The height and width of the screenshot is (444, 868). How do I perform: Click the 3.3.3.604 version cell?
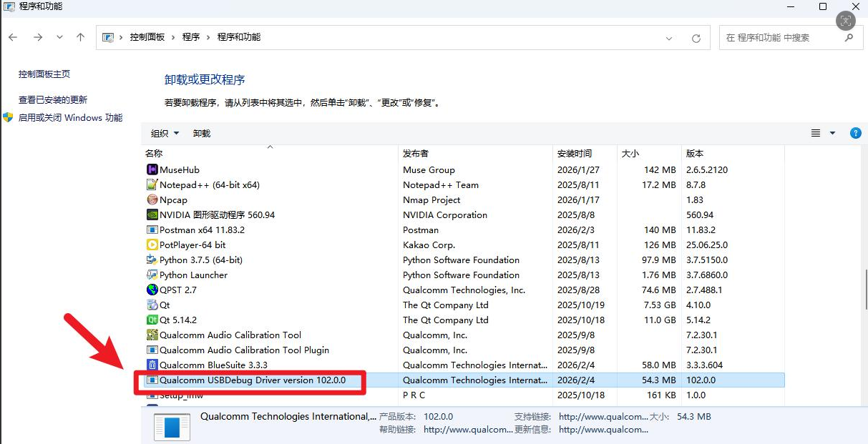(x=705, y=365)
